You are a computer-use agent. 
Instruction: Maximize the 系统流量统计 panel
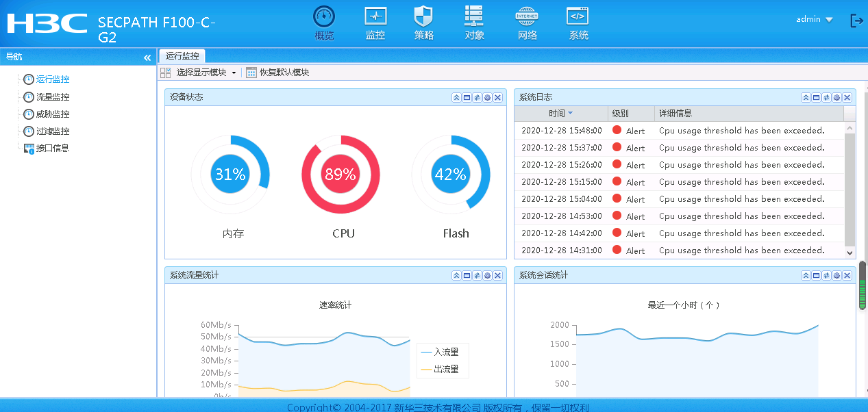pyautogui.click(x=467, y=276)
